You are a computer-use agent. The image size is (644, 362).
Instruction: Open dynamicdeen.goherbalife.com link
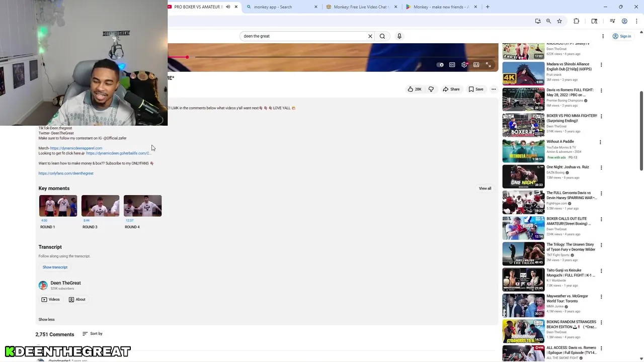click(118, 153)
